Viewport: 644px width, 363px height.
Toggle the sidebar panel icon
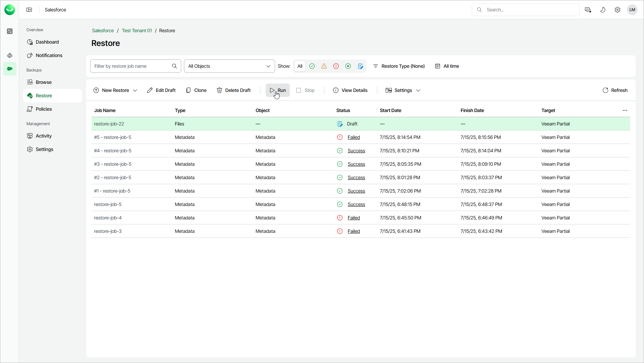click(x=29, y=10)
